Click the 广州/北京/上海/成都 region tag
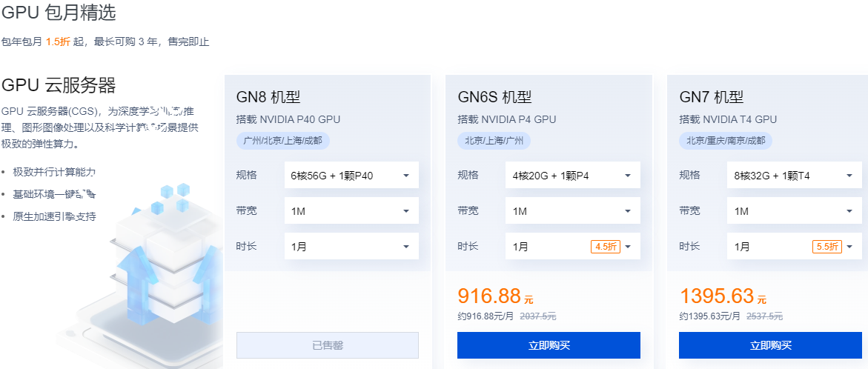 point(284,140)
